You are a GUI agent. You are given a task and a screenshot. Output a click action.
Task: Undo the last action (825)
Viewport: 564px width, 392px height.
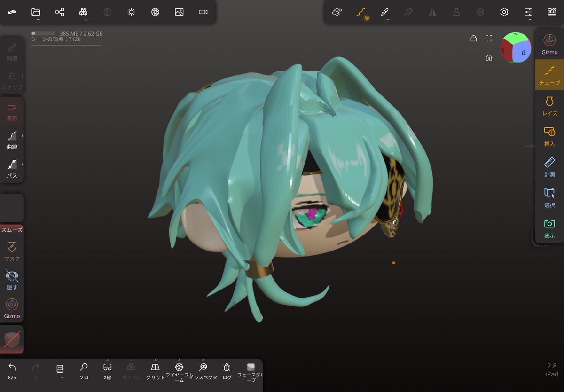click(12, 370)
